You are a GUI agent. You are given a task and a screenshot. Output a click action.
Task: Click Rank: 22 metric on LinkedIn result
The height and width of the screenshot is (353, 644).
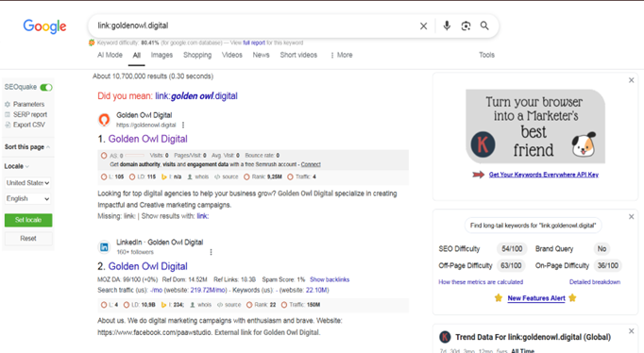tap(262, 305)
